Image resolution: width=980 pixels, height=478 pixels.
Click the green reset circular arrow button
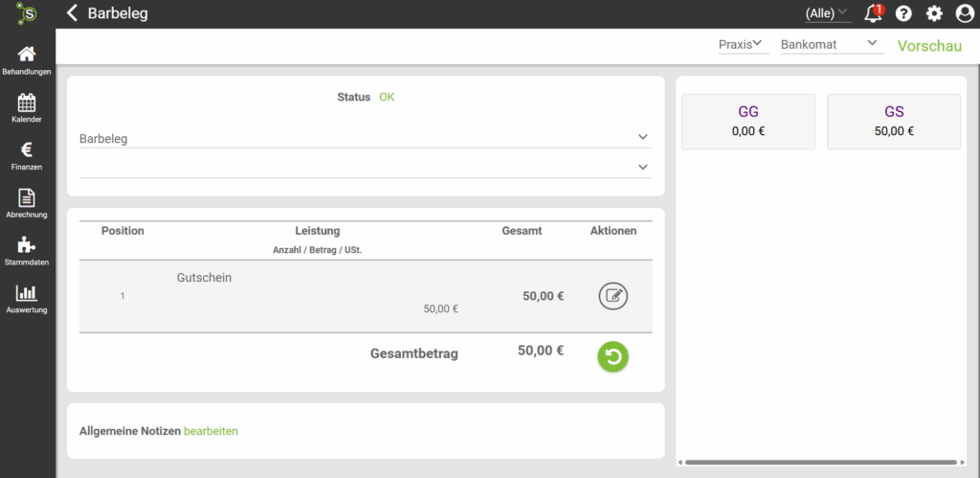tap(613, 356)
